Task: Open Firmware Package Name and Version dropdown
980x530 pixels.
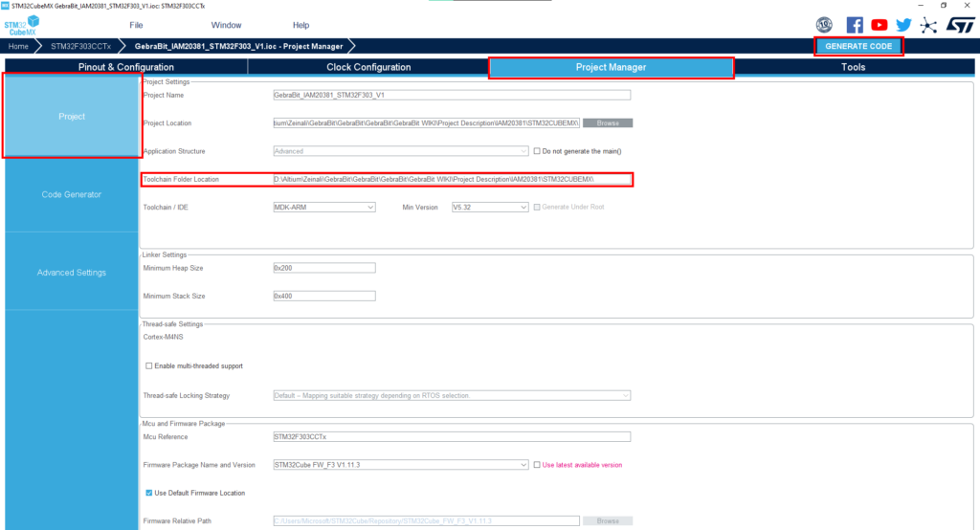Action: (x=401, y=465)
